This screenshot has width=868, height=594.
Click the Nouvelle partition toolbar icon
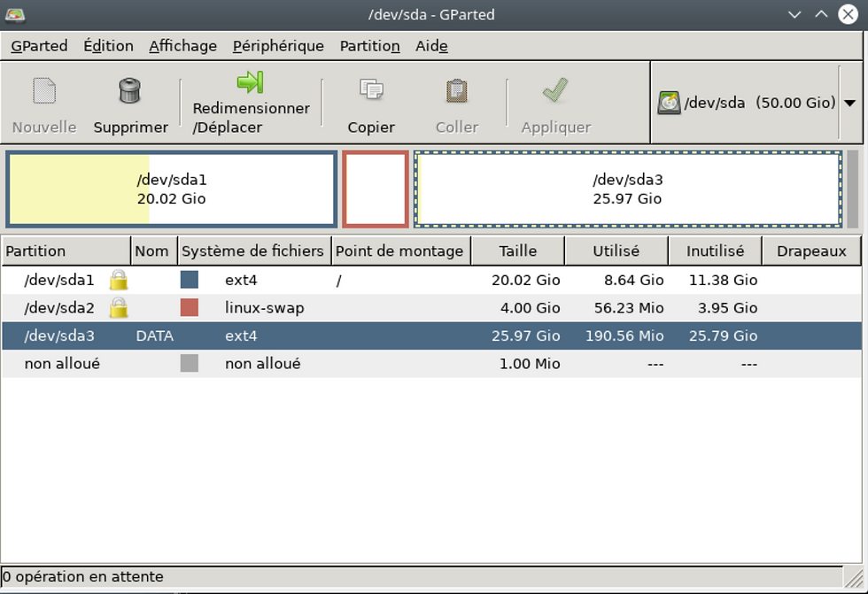pyautogui.click(x=44, y=90)
